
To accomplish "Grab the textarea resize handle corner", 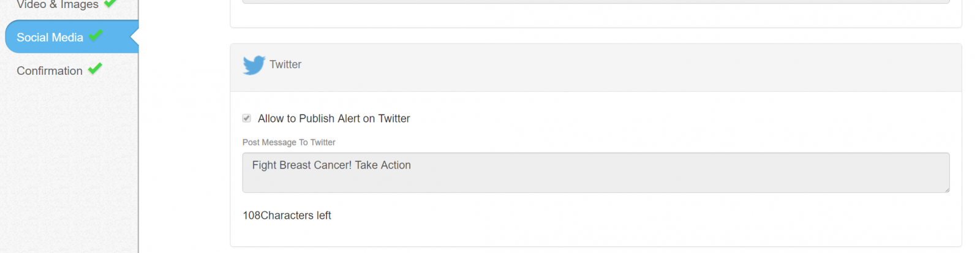I will [946, 189].
